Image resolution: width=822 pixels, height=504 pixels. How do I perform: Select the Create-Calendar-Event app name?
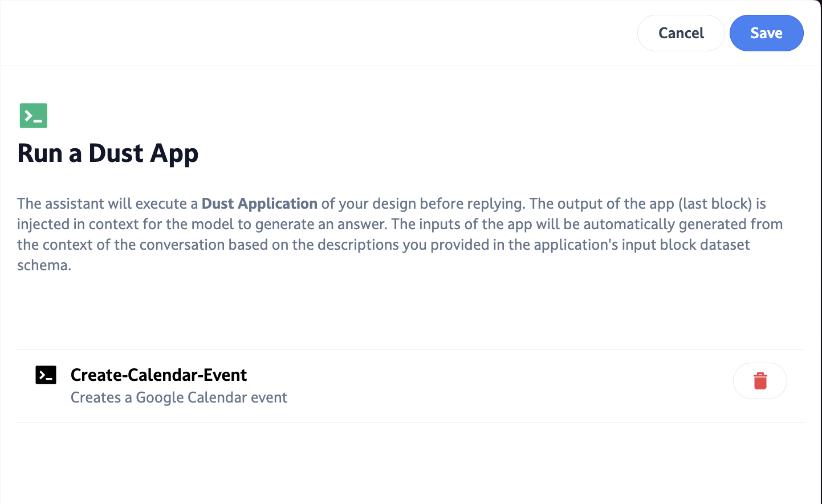158,375
